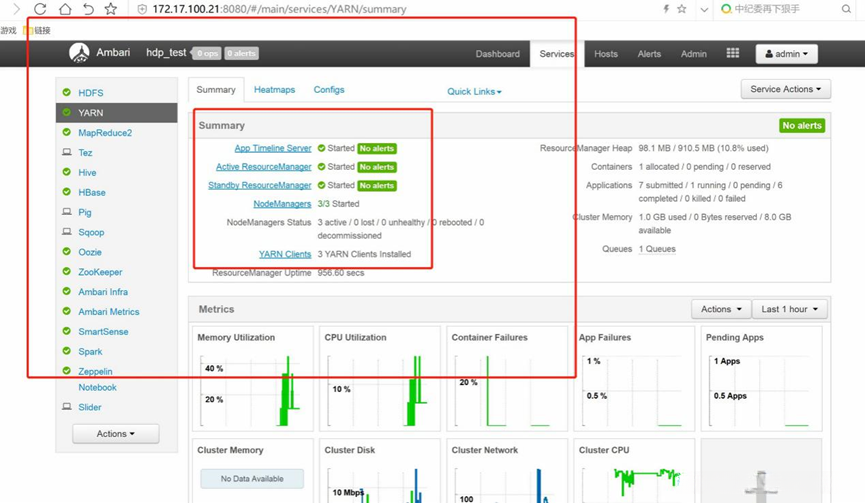
Task: Open the Quick Links dropdown
Action: (x=474, y=92)
